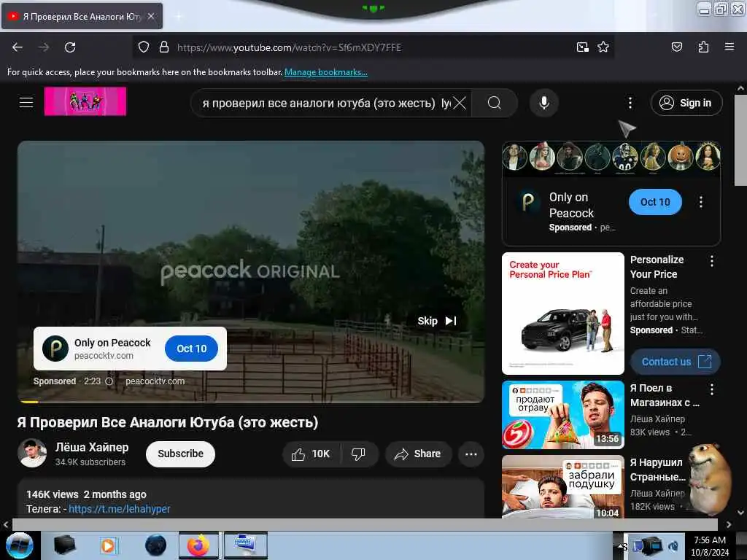Open options for Only on Peacock ad
Screen dimensions: 747x560
click(701, 202)
